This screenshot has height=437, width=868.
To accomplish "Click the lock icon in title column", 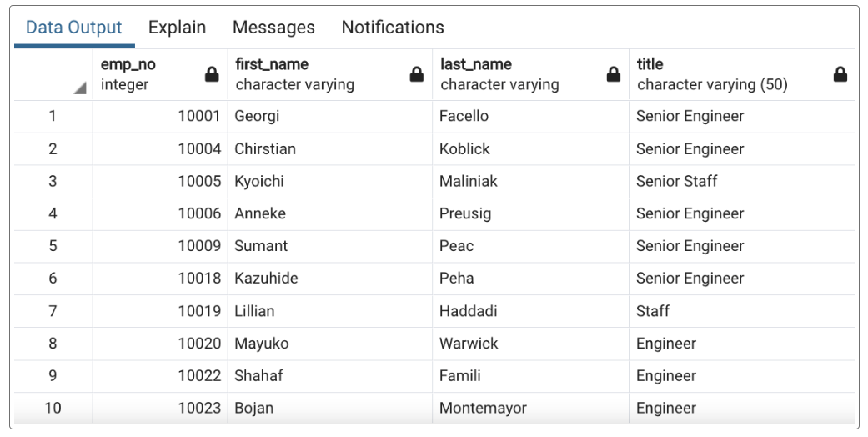I will pos(840,74).
